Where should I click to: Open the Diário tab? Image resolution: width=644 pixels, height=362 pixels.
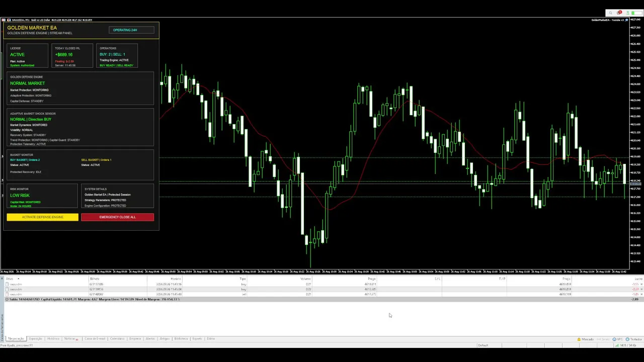[x=210, y=339]
